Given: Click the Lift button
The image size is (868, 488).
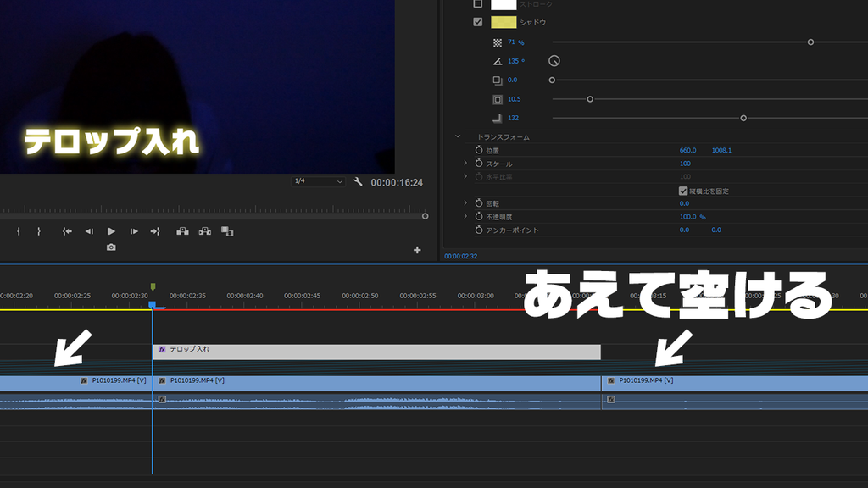Looking at the screenshot, I should click(x=182, y=231).
